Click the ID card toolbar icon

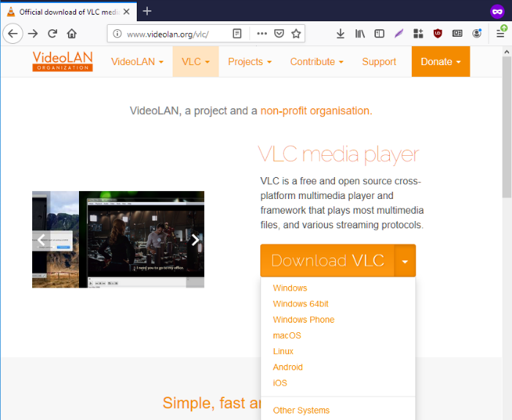(x=457, y=34)
